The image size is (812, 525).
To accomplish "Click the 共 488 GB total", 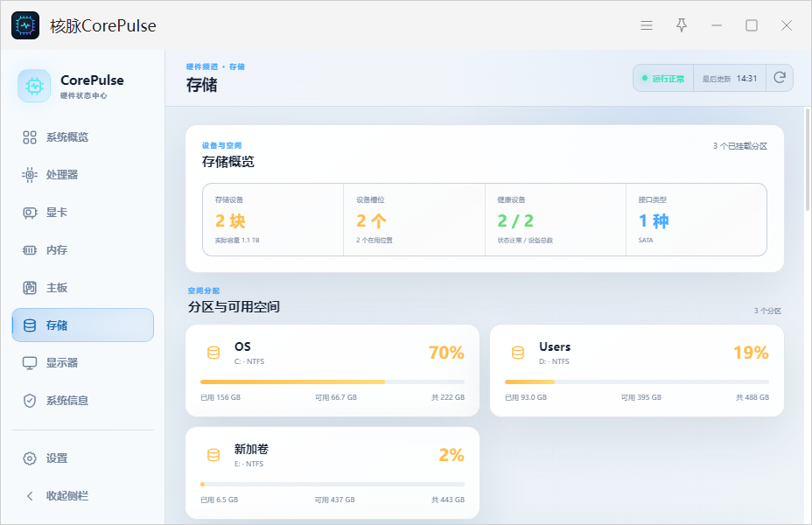I will [752, 397].
